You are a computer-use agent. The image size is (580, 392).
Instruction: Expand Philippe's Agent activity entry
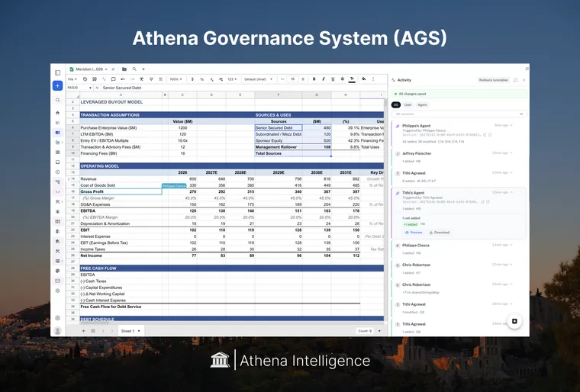point(511,125)
